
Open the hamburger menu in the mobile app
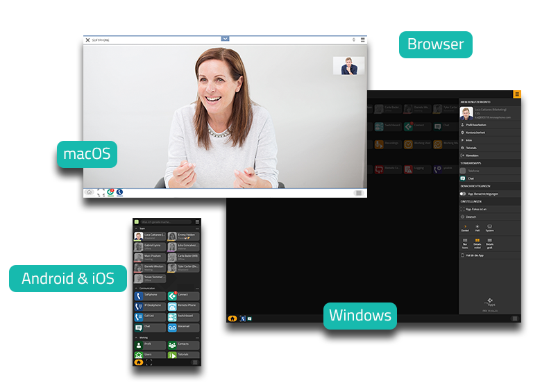click(x=197, y=222)
